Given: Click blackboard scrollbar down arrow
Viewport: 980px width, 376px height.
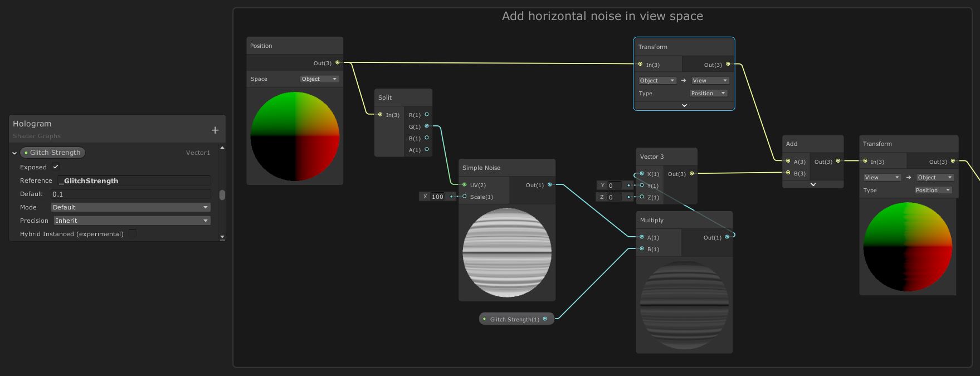Looking at the screenshot, I should [222, 237].
